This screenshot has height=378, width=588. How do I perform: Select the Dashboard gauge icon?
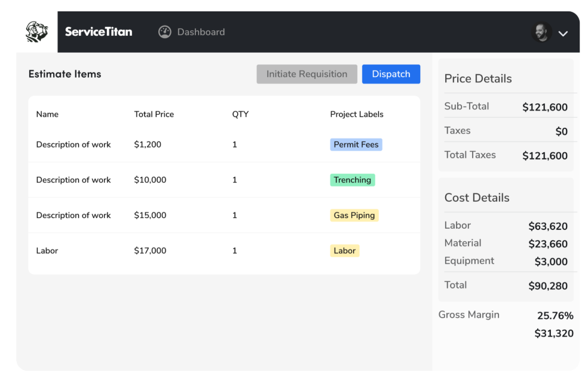[165, 32]
